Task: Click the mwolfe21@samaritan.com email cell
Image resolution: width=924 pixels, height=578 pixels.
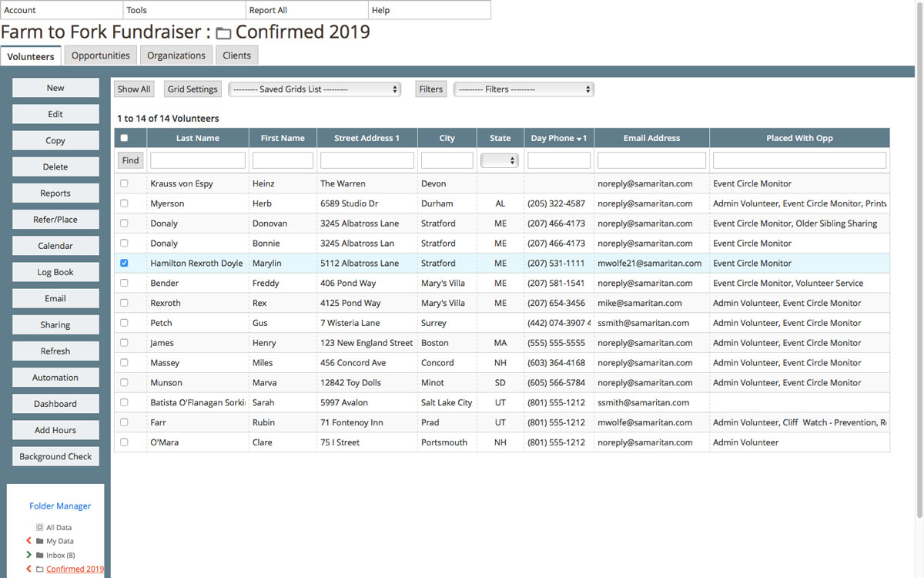Action: tap(650, 264)
